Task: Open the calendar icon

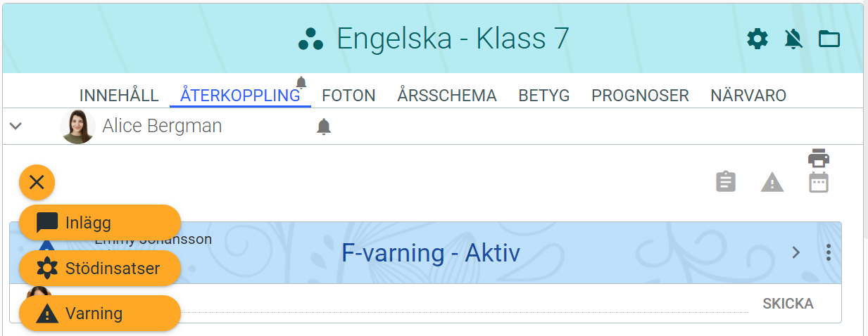Action: pos(819,183)
